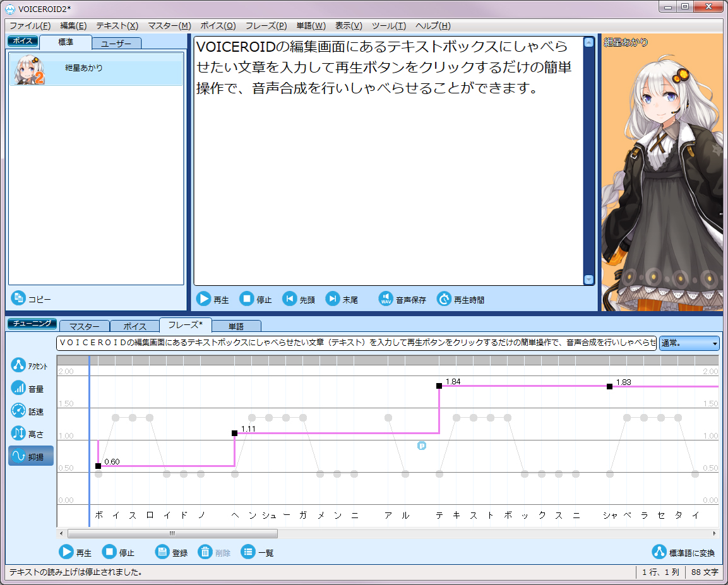
Task: Select the intonation point labeled 1.83
Action: coord(609,386)
